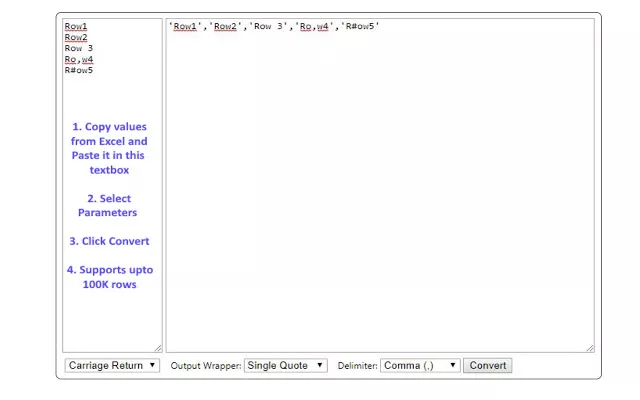Click 'Row2' line in input textbox

click(76, 37)
